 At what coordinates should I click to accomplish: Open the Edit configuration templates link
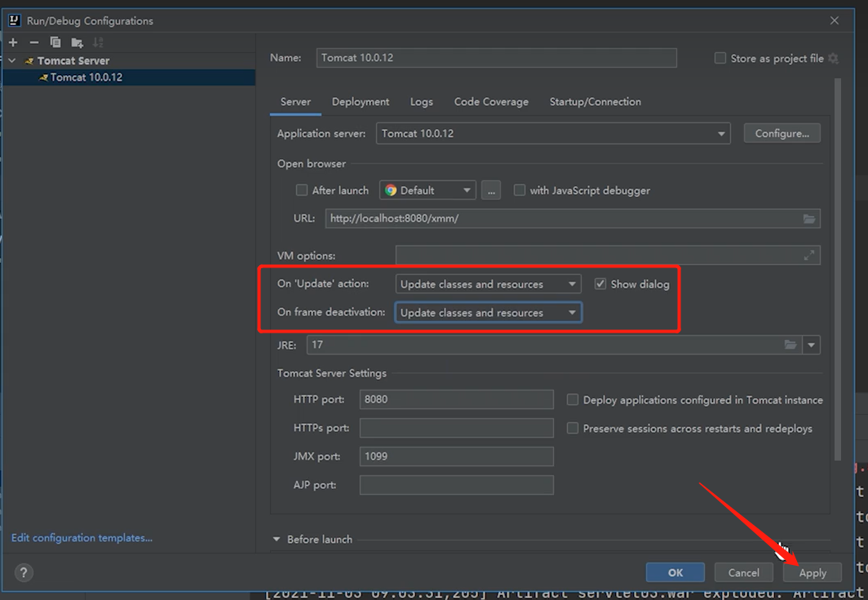pyautogui.click(x=82, y=537)
